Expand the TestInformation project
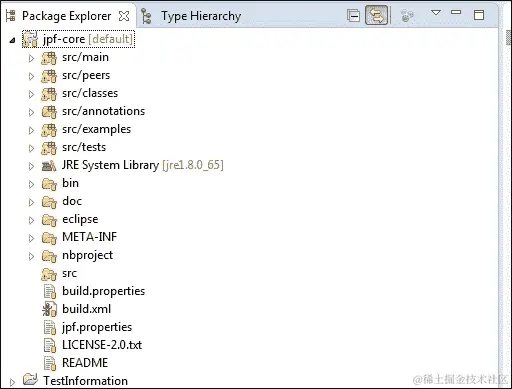This screenshot has height=389, width=512. [12, 382]
